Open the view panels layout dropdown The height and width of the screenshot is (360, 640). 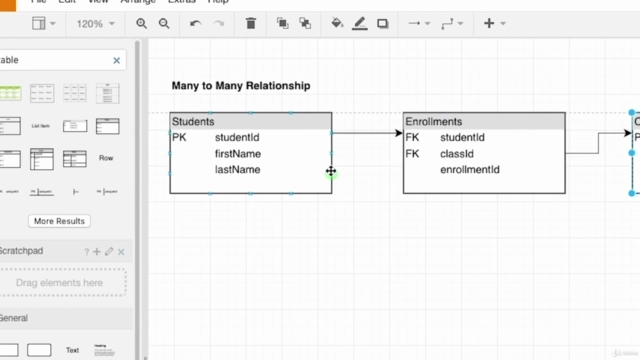44,23
